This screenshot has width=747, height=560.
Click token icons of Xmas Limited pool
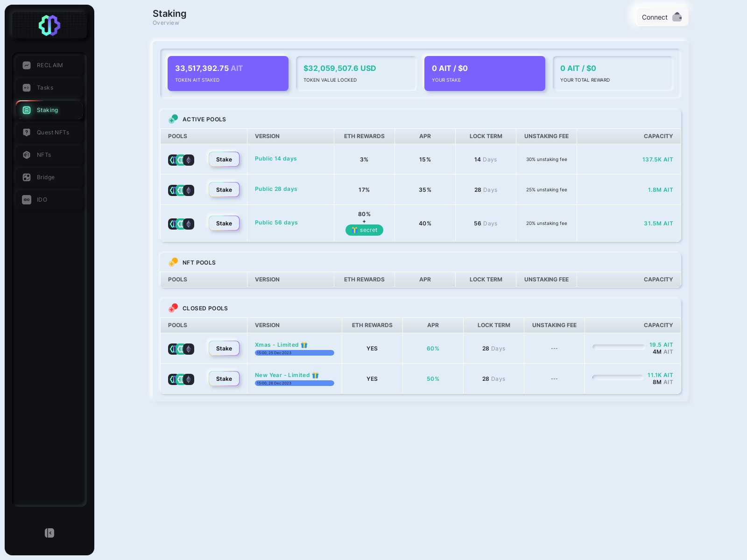[x=181, y=349]
